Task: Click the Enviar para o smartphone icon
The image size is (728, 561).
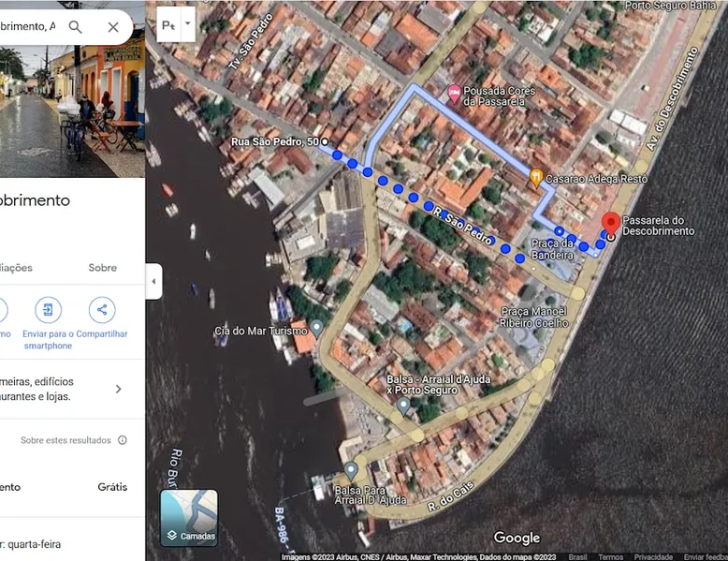Action: pyautogui.click(x=48, y=310)
